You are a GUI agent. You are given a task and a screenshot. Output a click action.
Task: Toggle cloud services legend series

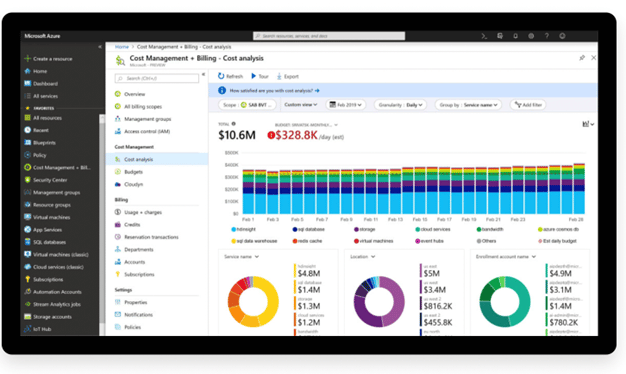coord(433,229)
